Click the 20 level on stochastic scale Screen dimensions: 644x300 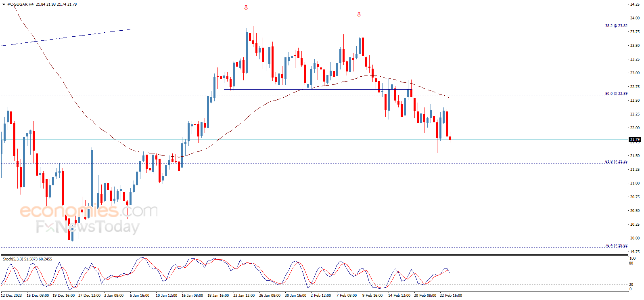coord(631,285)
